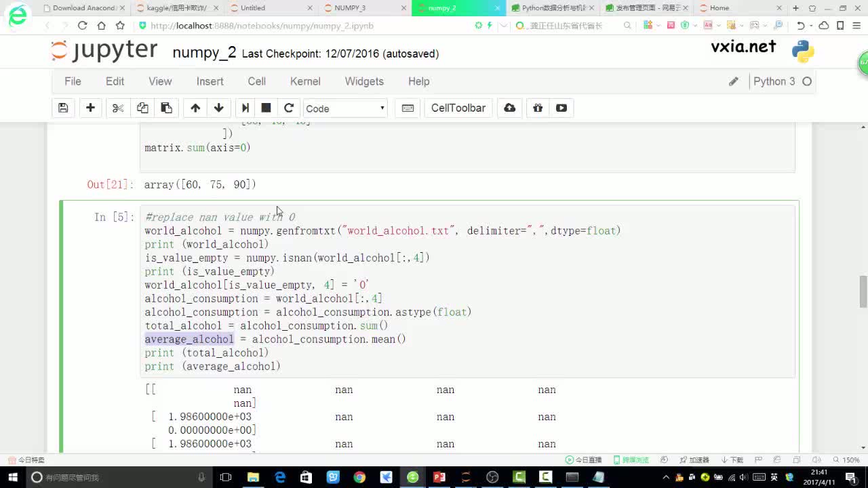The width and height of the screenshot is (868, 488).
Task: Copy selected cells in Jupyter toolbar
Action: [x=142, y=108]
